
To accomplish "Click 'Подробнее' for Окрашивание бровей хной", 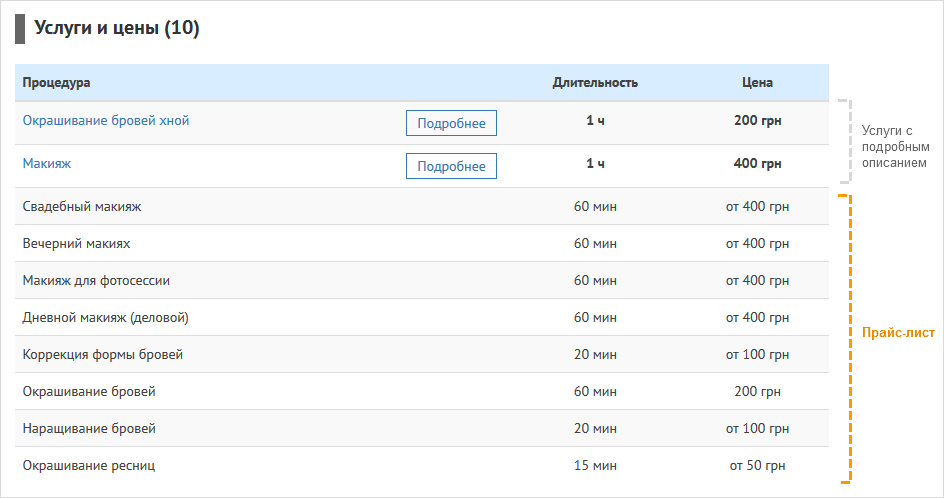I will coord(452,123).
